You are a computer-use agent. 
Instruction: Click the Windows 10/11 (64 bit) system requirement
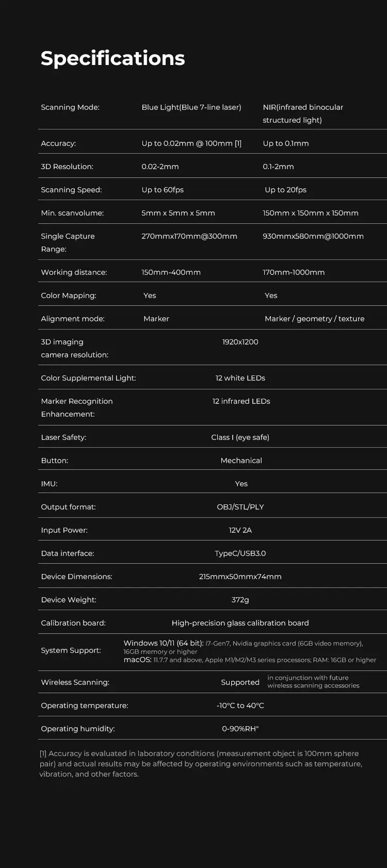click(x=163, y=643)
